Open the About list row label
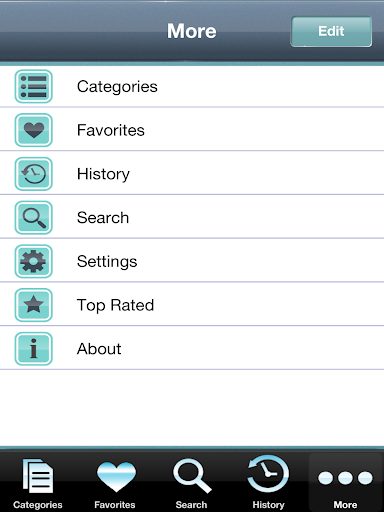The height and width of the screenshot is (512, 384). coord(99,349)
